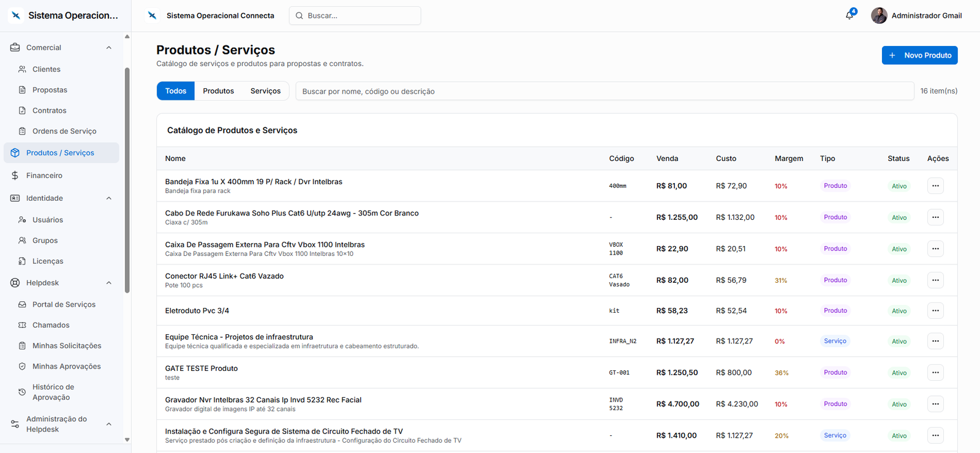Screen dimensions: 980x453
Task: Collapse the Helpdesk section
Action: [109, 283]
